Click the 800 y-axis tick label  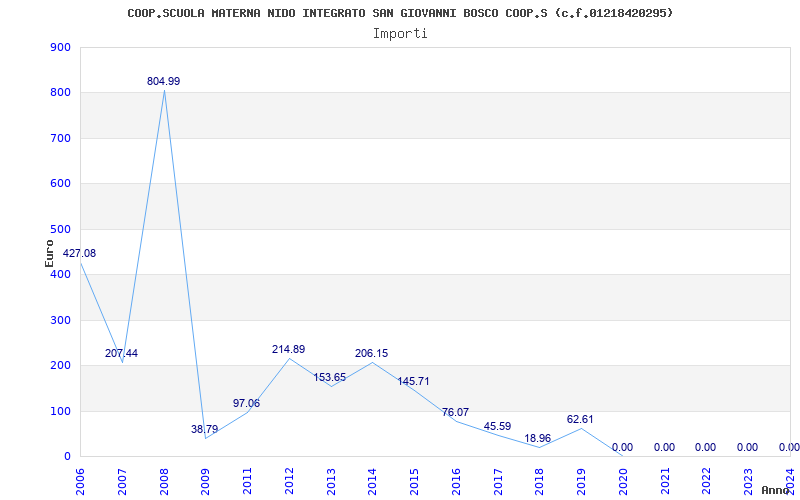pyautogui.click(x=61, y=92)
